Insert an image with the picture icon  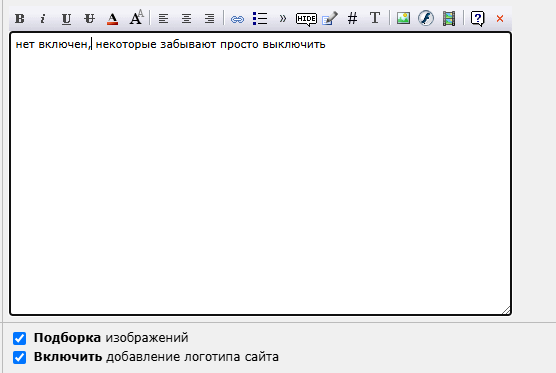pos(403,18)
